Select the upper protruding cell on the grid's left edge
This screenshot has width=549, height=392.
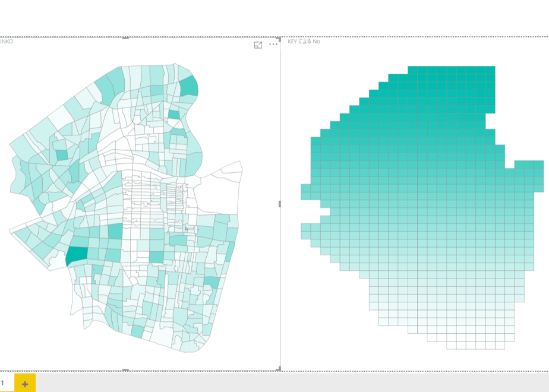305,188
